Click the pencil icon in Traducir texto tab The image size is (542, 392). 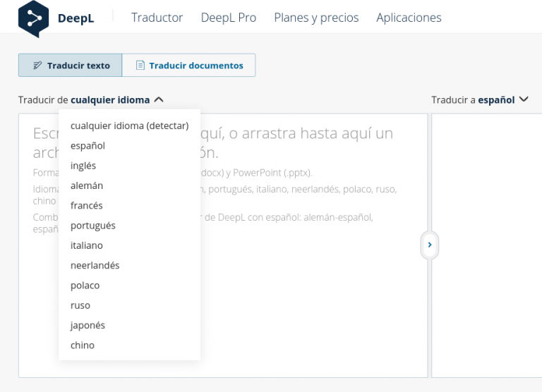click(37, 66)
